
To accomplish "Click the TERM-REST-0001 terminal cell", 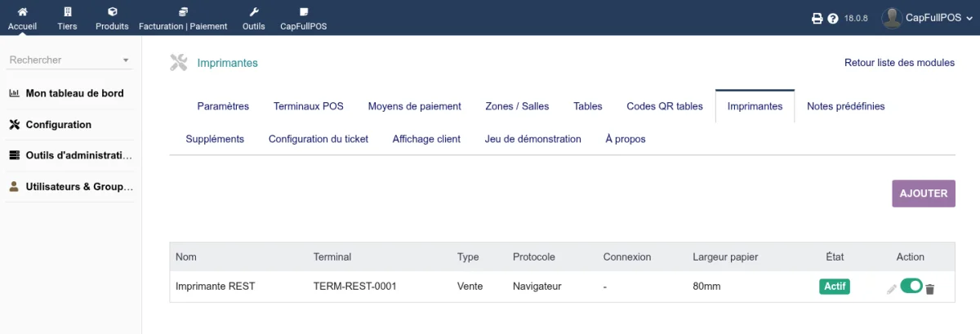I will tap(355, 287).
